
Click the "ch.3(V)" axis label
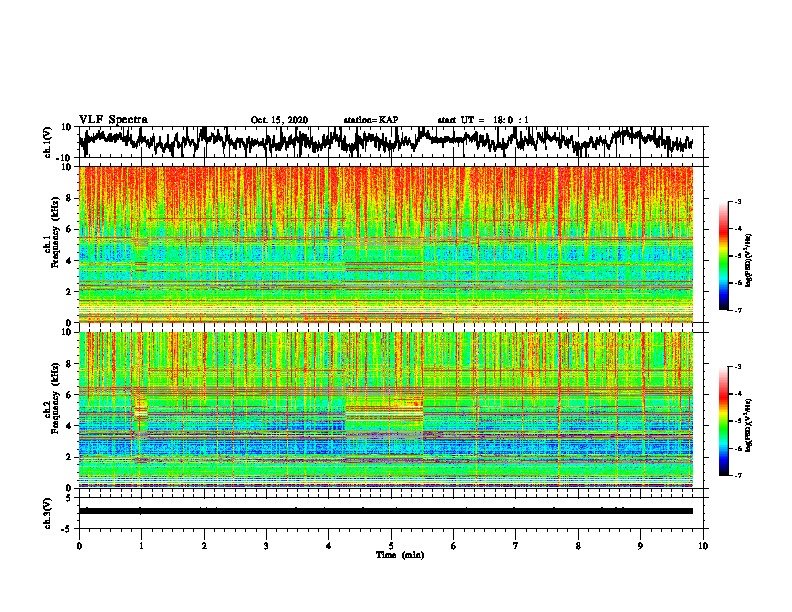coord(48,513)
